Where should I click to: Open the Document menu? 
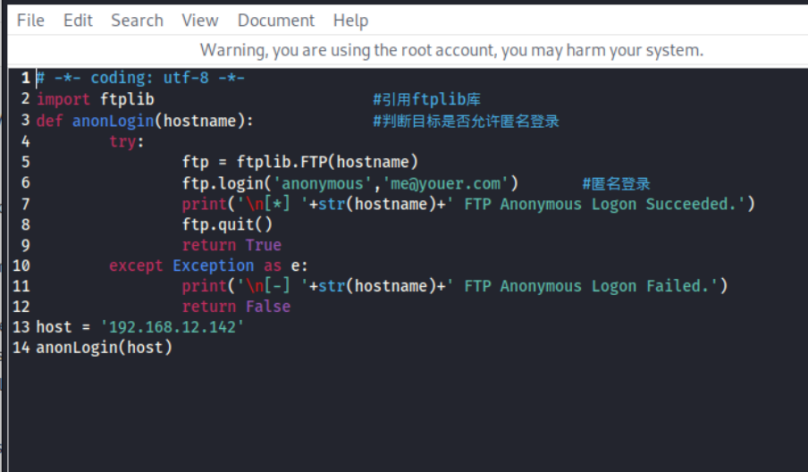pos(275,20)
